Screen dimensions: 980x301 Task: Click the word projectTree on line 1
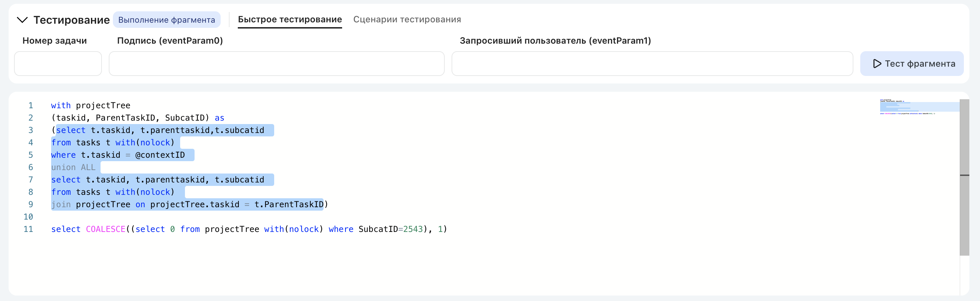[103, 105]
